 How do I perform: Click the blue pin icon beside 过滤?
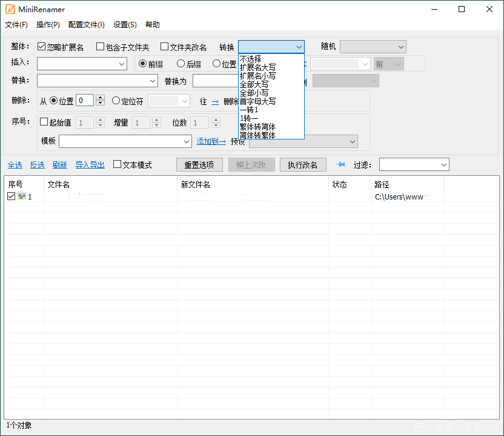pos(340,165)
